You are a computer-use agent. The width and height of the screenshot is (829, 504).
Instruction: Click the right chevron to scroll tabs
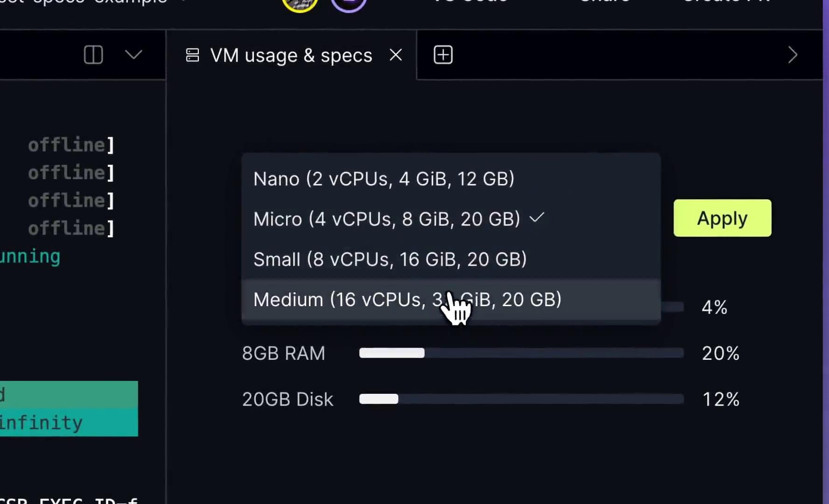tap(793, 55)
